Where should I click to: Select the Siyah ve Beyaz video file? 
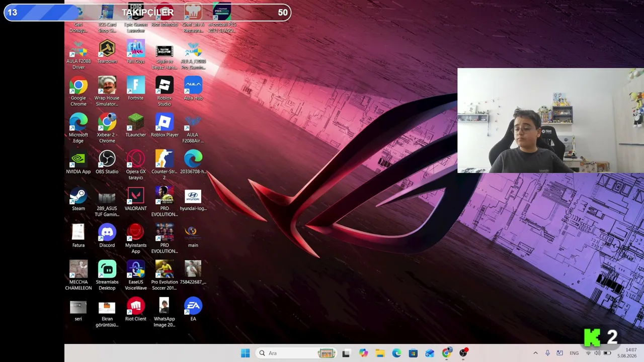coord(165,55)
